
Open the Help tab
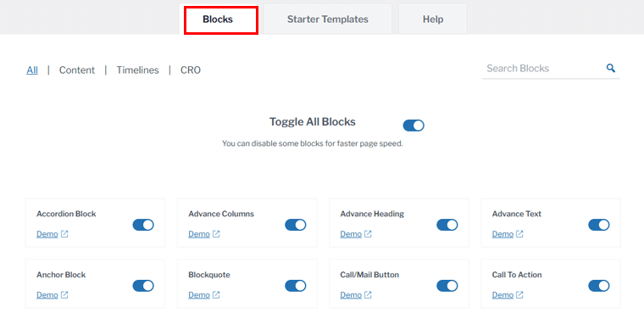pos(433,20)
